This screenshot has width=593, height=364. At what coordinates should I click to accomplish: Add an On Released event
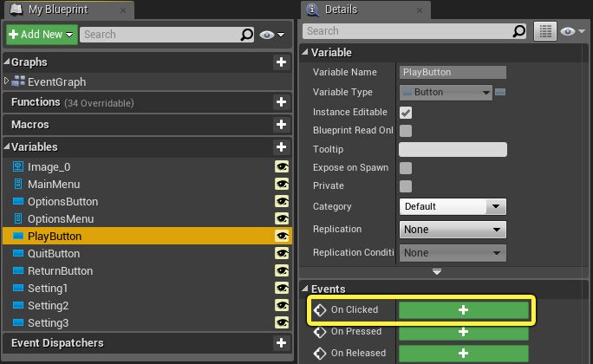464,354
